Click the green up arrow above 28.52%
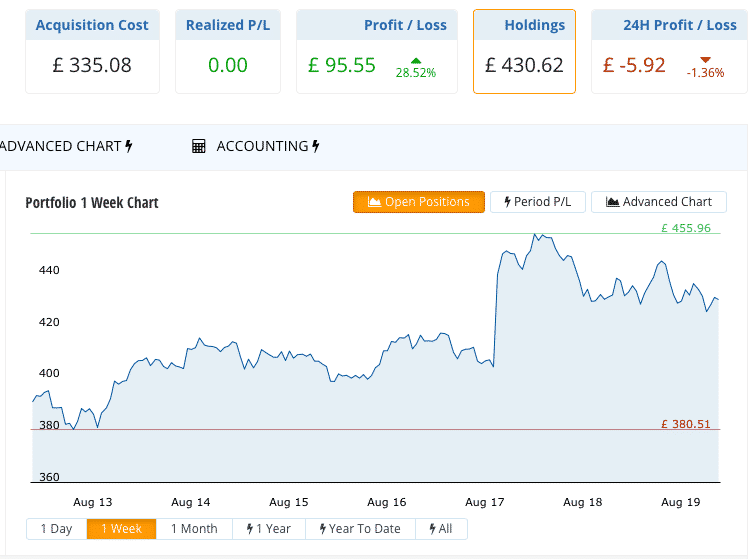Viewport: 753px width, 559px height. tap(416, 61)
